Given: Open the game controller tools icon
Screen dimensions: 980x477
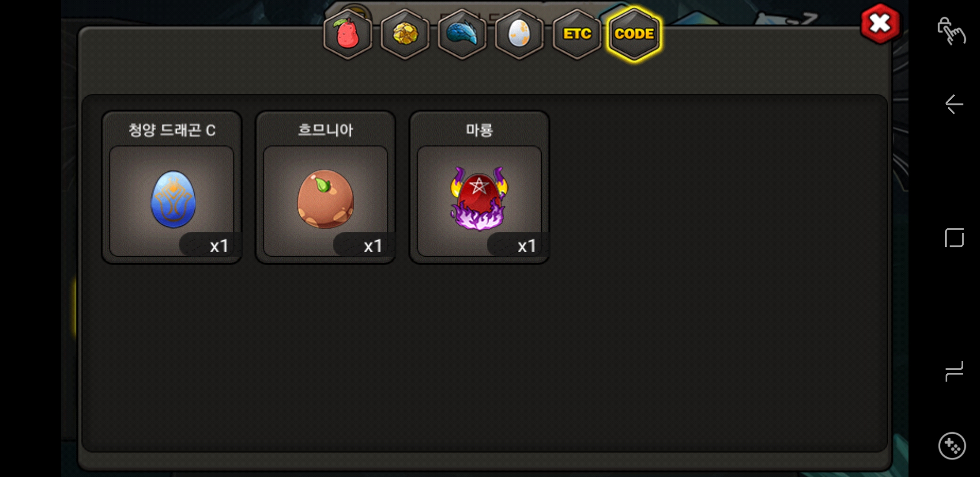Looking at the screenshot, I should click(952, 446).
